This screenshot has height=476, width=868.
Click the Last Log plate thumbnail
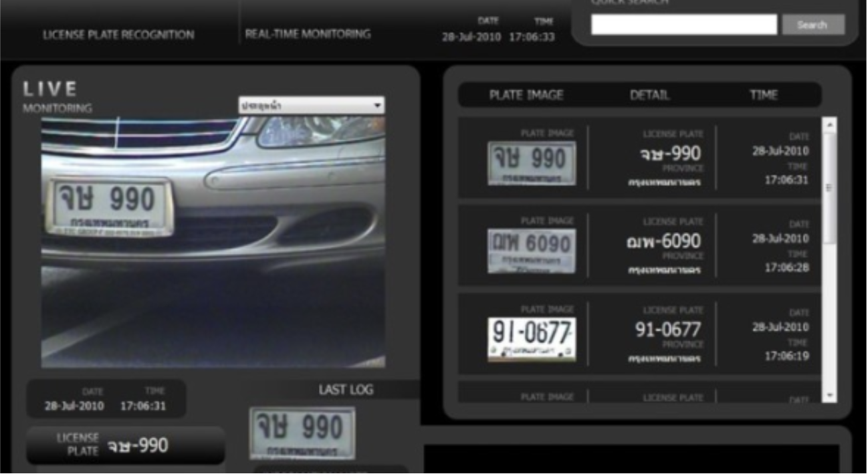point(302,433)
